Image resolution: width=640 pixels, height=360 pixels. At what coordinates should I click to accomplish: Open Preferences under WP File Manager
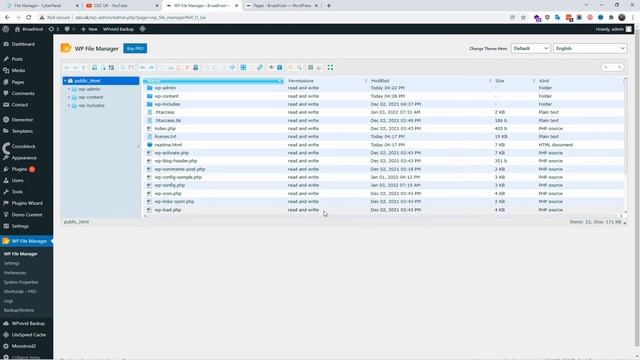click(15, 273)
